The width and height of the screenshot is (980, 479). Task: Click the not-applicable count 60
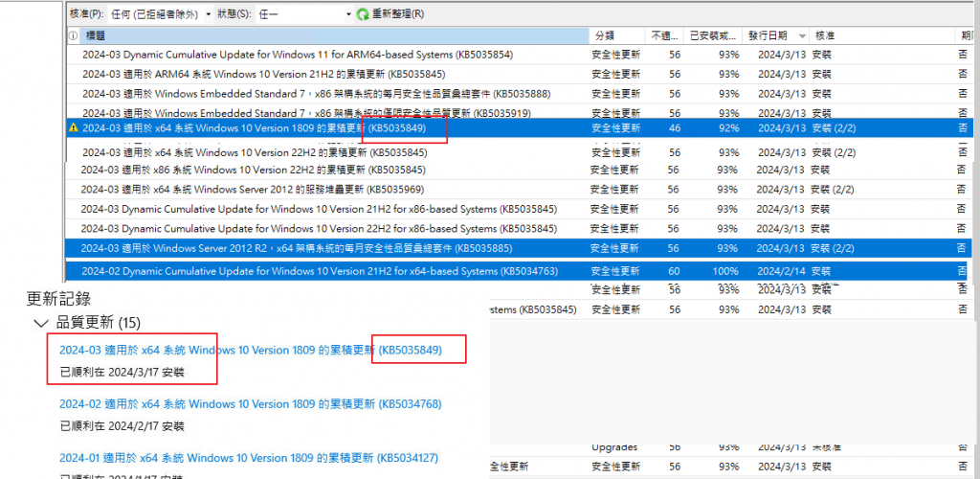675,271
